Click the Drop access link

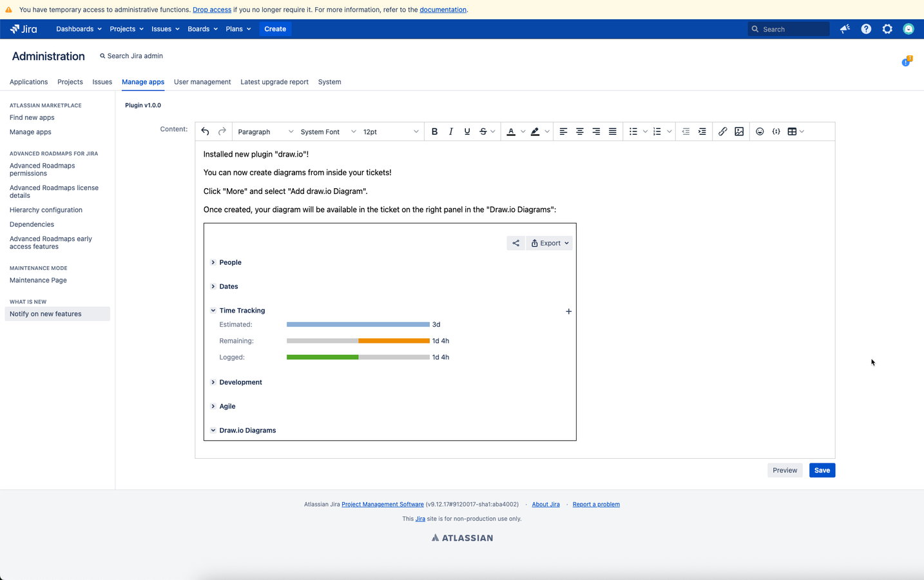(212, 10)
